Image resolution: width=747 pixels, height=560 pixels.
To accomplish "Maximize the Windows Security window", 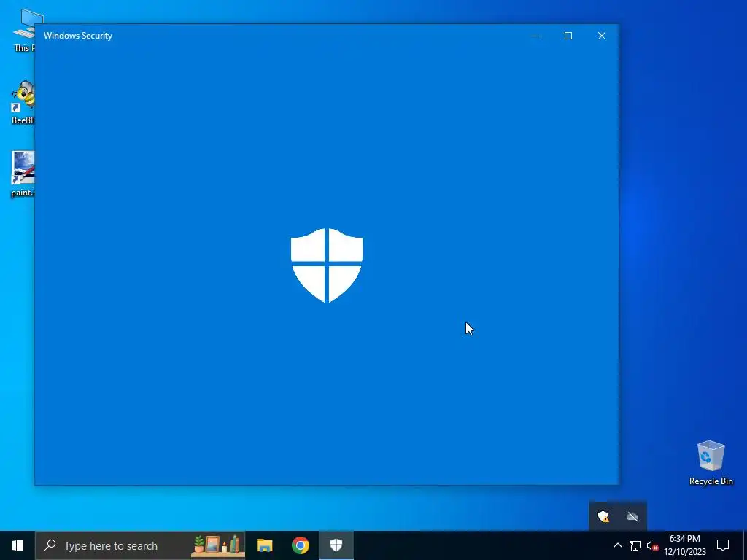I will (x=568, y=36).
